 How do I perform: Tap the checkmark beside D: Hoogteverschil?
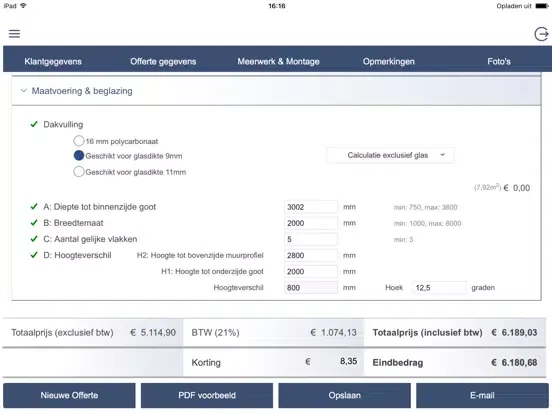(x=34, y=255)
